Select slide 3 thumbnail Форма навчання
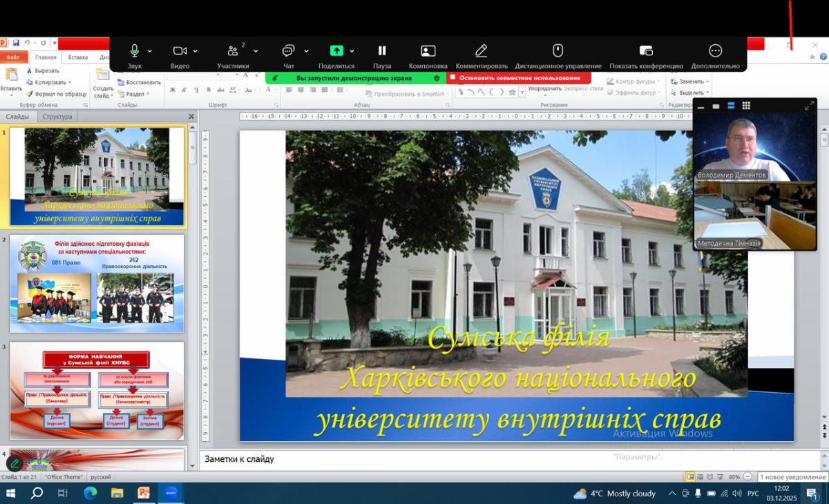Viewport: 829px width, 504px height. click(97, 391)
